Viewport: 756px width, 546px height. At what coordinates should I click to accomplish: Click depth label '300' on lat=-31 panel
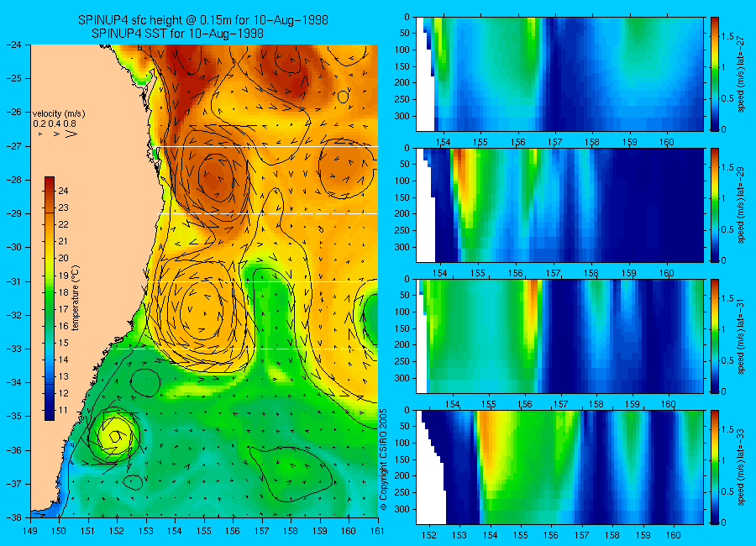[x=402, y=378]
